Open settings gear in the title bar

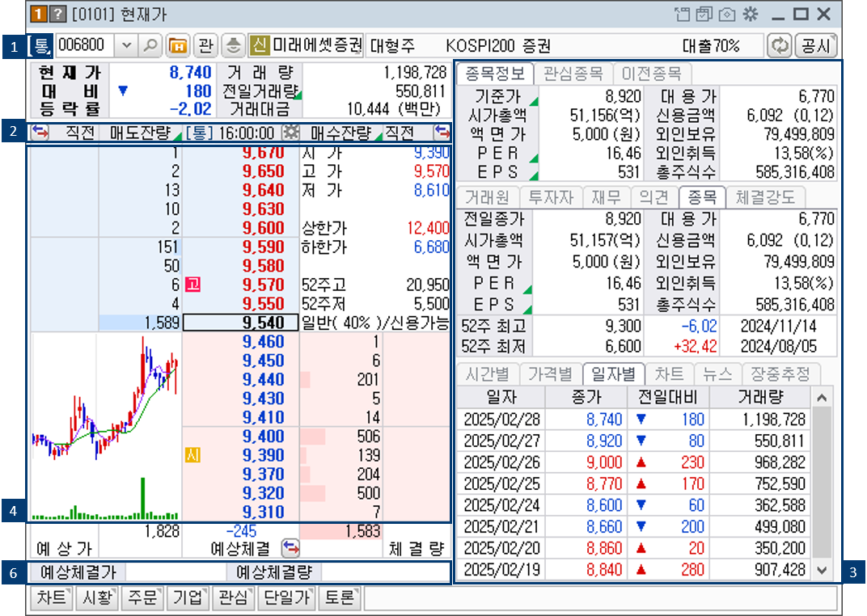pos(750,14)
